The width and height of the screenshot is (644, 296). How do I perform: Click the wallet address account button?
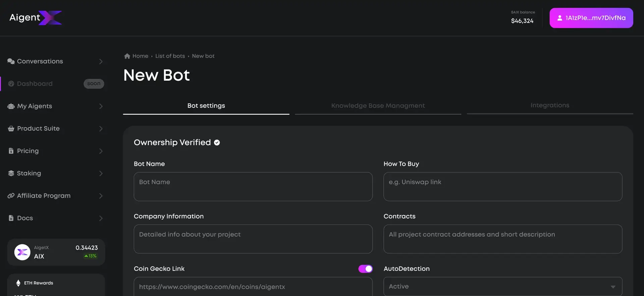(x=591, y=18)
